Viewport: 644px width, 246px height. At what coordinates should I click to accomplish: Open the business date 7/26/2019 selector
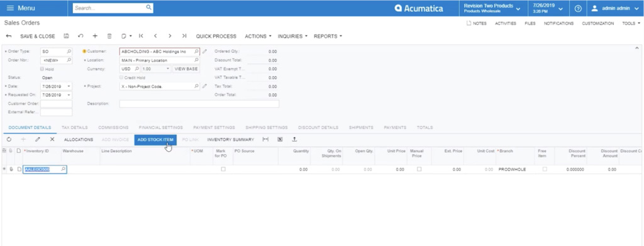click(x=548, y=8)
